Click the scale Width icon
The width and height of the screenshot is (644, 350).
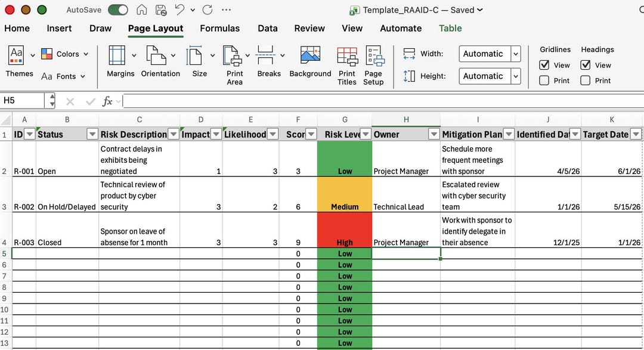(409, 54)
